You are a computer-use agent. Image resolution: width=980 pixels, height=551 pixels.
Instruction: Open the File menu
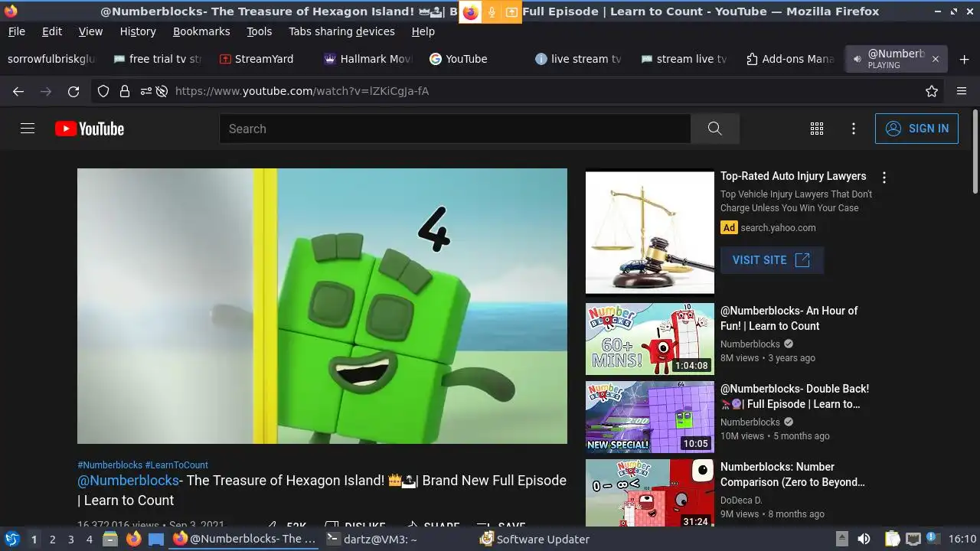[16, 31]
